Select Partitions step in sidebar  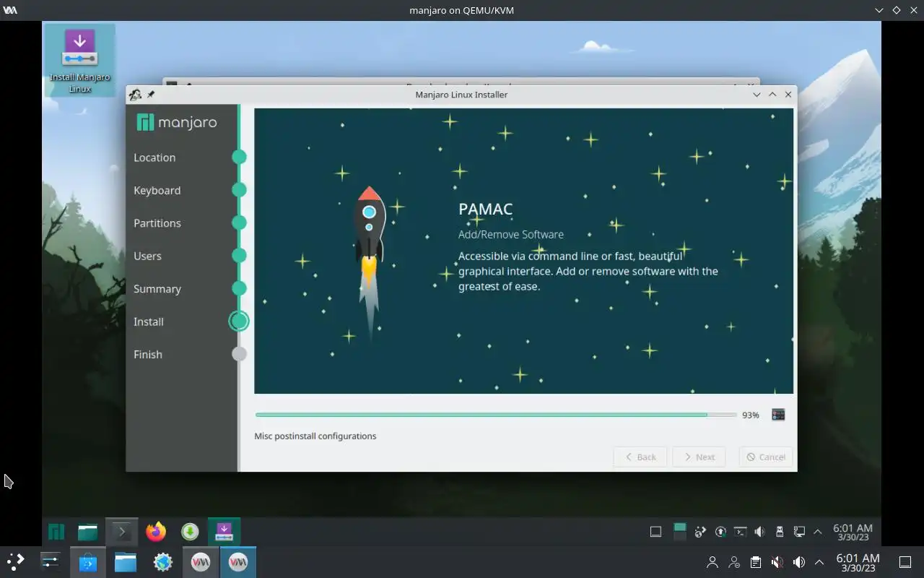point(157,223)
